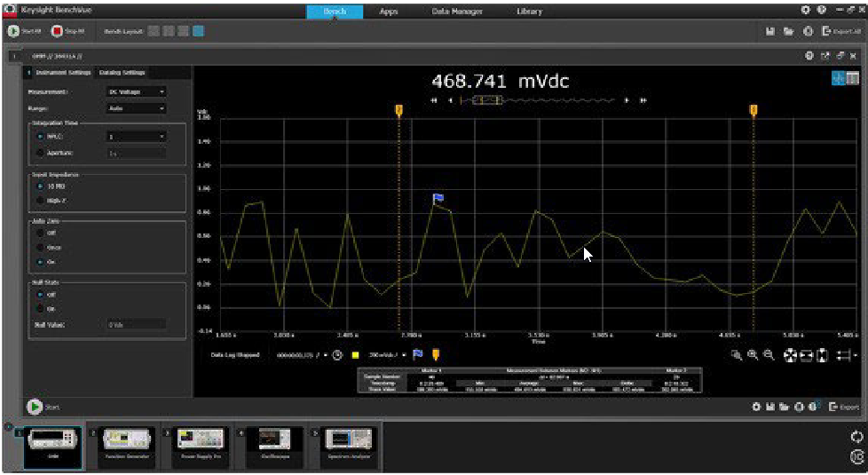Select the High Z input impedance option

click(x=40, y=201)
